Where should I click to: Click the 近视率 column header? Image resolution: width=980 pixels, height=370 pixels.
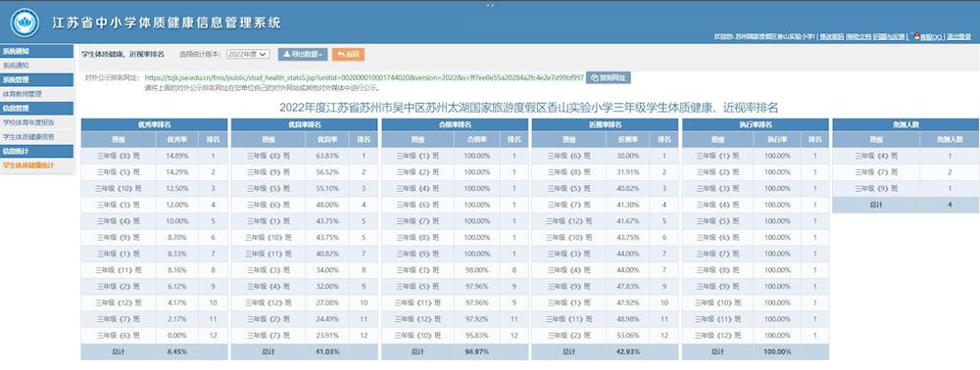[x=627, y=140]
